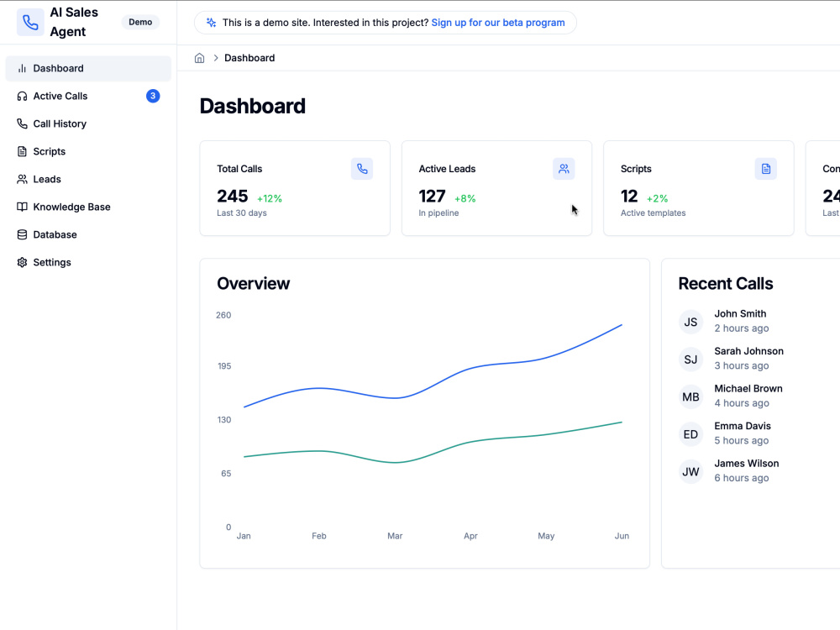Click the Database cylinder icon
840x630 pixels.
[22, 234]
